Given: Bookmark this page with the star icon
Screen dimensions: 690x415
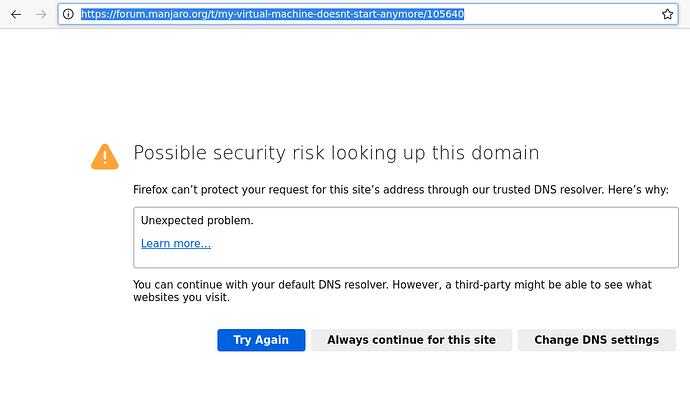Looking at the screenshot, I should pos(667,15).
